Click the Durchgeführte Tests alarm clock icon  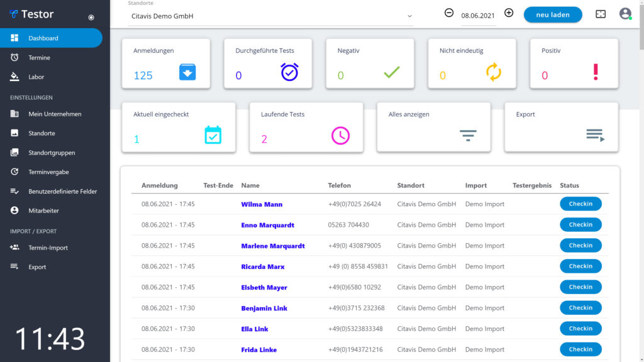coord(289,72)
